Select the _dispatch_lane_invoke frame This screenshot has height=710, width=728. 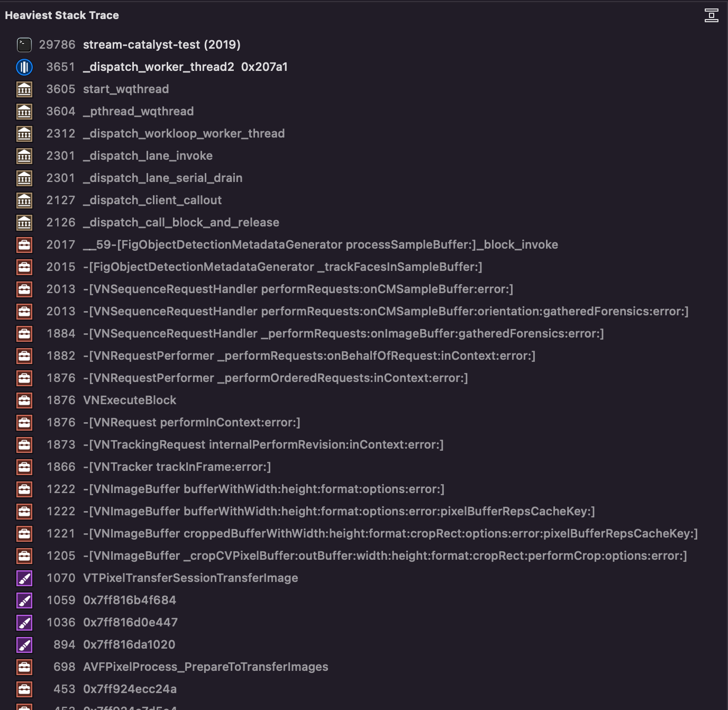coord(148,156)
